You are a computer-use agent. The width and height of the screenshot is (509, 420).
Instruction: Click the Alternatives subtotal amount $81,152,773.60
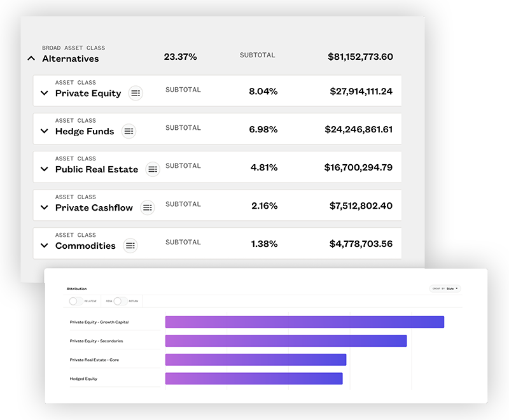click(x=360, y=57)
